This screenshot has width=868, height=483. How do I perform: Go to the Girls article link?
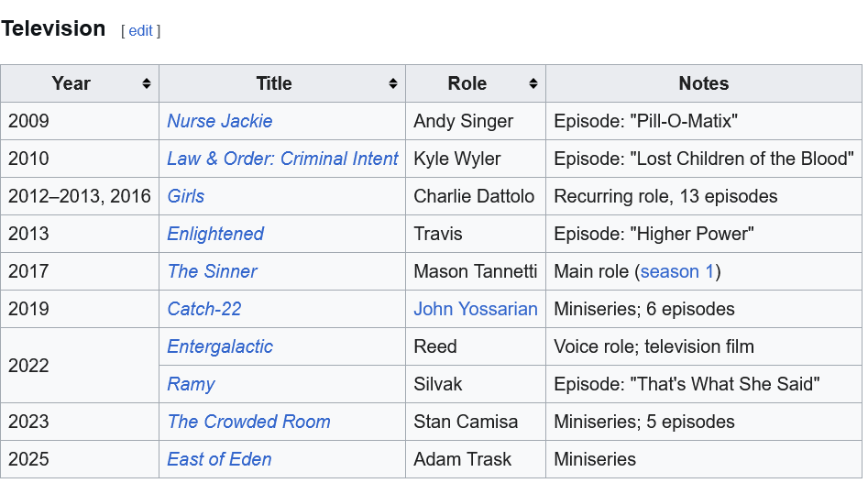click(x=185, y=196)
